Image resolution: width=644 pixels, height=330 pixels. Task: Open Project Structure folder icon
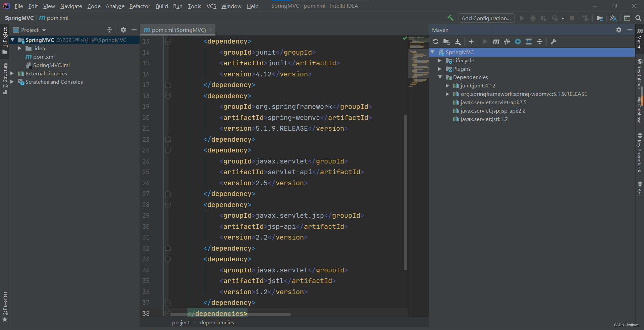pyautogui.click(x=600, y=18)
